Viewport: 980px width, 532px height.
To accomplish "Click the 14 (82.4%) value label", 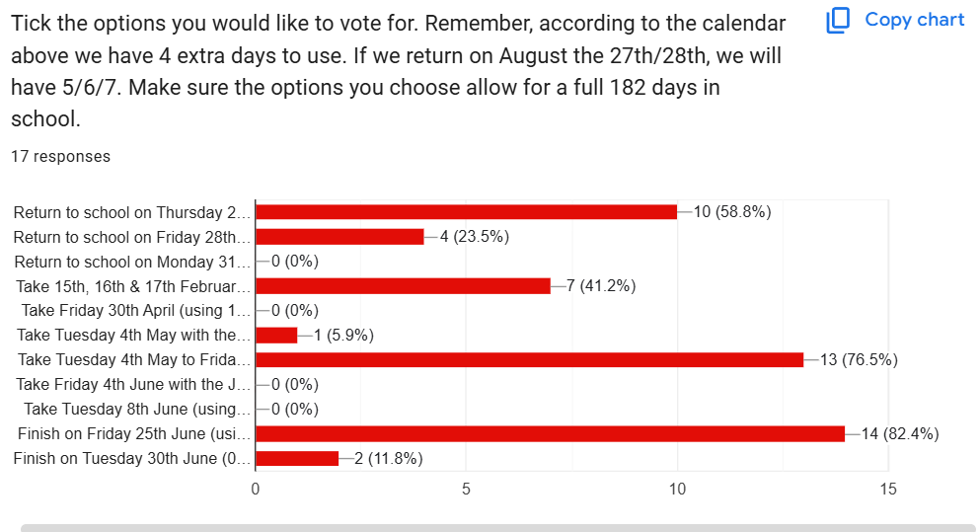I will point(898,434).
